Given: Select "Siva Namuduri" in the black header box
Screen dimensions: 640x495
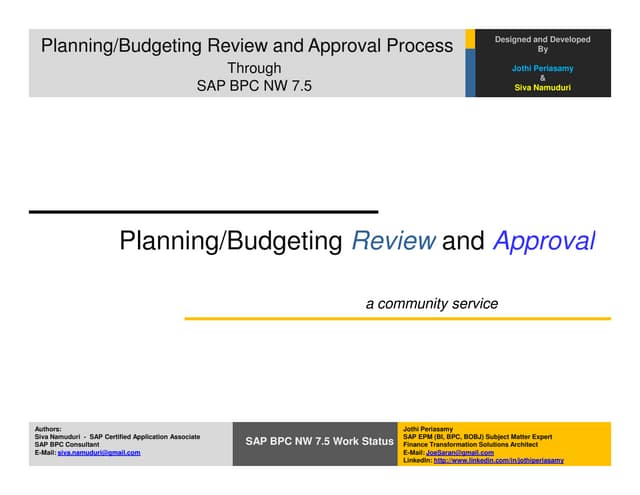Looking at the screenshot, I should (x=542, y=88).
